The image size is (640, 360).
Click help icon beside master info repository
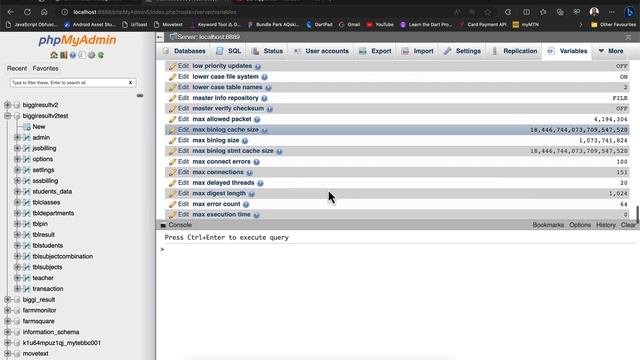coord(264,98)
